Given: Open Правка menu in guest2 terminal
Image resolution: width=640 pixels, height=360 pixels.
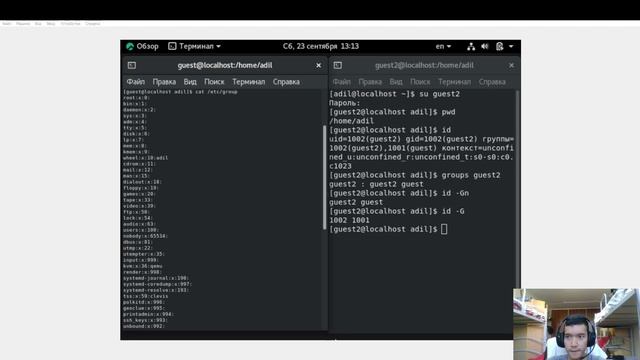Looking at the screenshot, I should pyautogui.click(x=370, y=82).
